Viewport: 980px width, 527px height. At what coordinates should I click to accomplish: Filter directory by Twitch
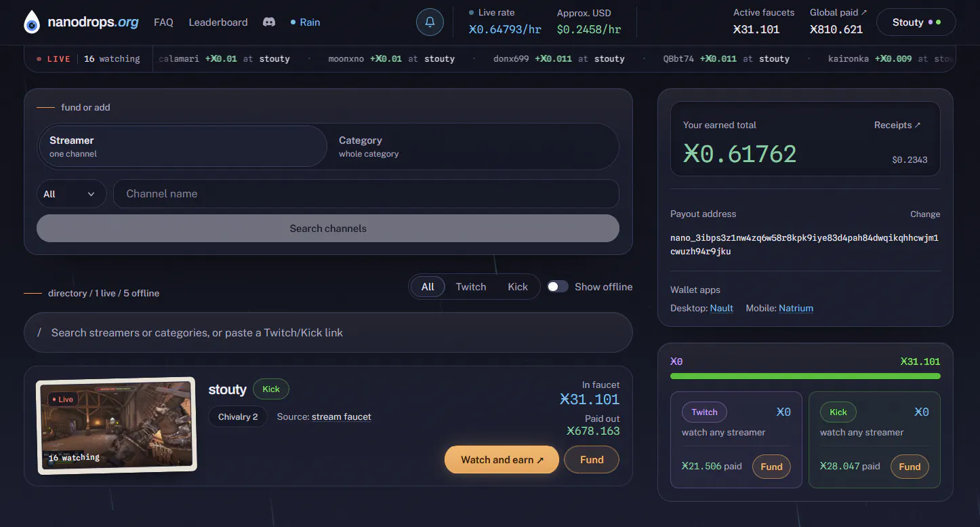click(471, 287)
